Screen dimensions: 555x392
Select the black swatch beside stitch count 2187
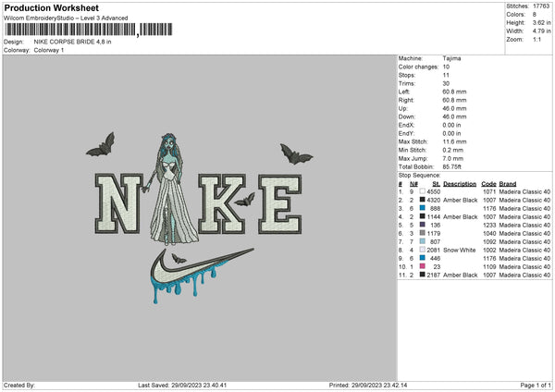[423, 275]
